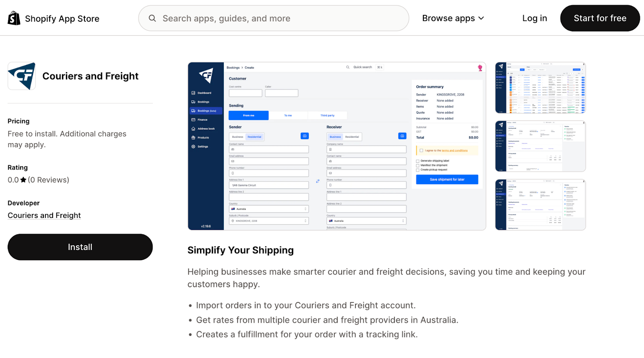Click Save shipment for later button

[x=447, y=180]
